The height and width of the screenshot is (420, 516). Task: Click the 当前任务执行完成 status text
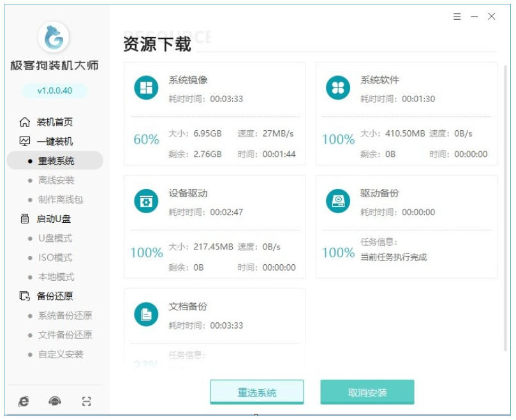[394, 257]
